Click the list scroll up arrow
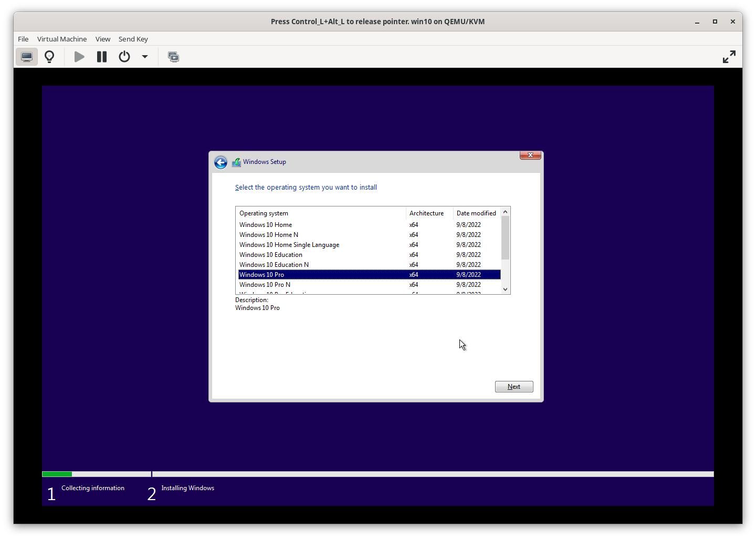This screenshot has width=756, height=539. tap(506, 212)
